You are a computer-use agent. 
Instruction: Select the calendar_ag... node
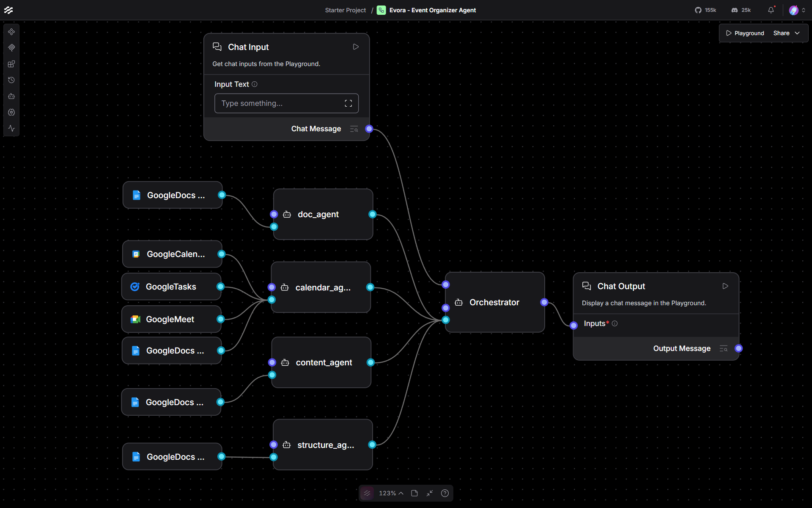pos(321,287)
